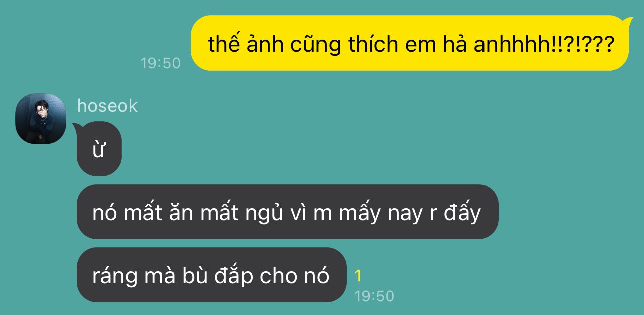Select the 'nó mất ăn mất ngủ' message

287,212
